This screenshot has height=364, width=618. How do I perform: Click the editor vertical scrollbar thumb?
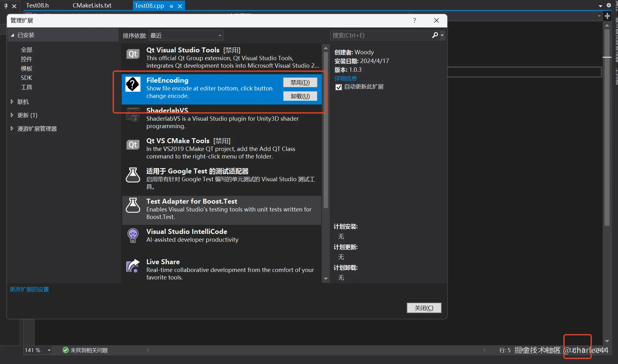click(x=607, y=127)
